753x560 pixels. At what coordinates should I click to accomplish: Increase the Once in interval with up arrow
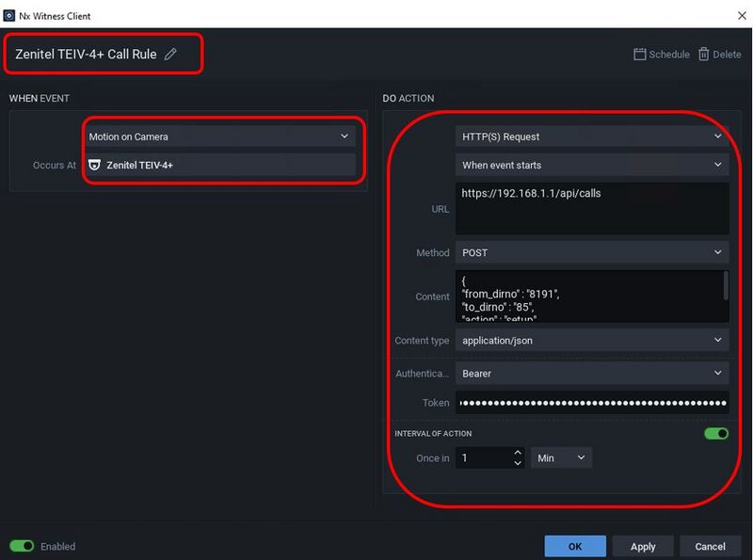(518, 453)
